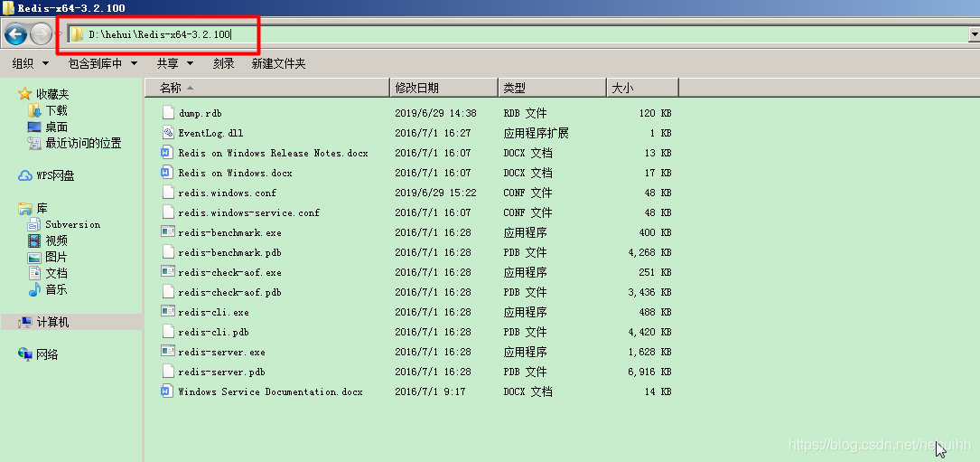Sort files by 大小 column
Image resolution: width=980 pixels, height=462 pixels.
click(642, 89)
